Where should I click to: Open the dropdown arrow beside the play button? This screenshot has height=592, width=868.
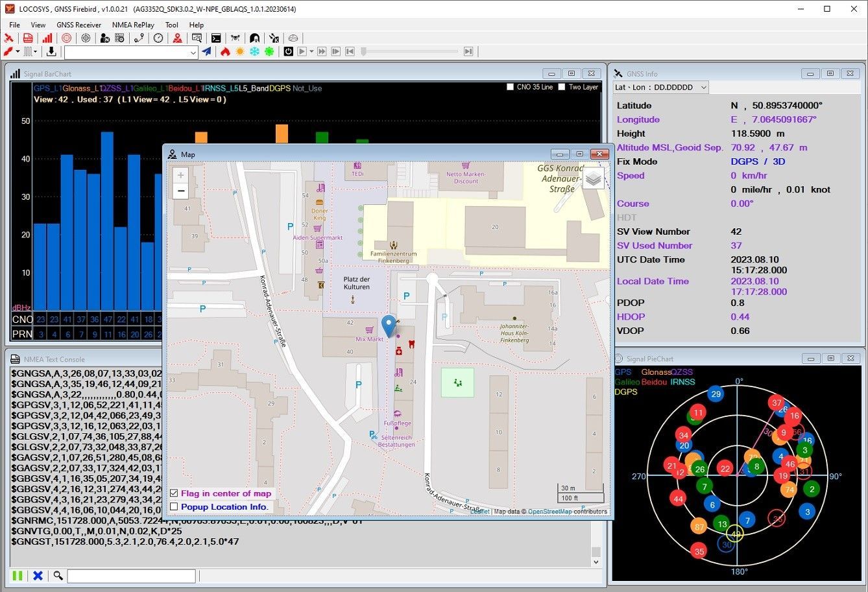click(x=311, y=52)
